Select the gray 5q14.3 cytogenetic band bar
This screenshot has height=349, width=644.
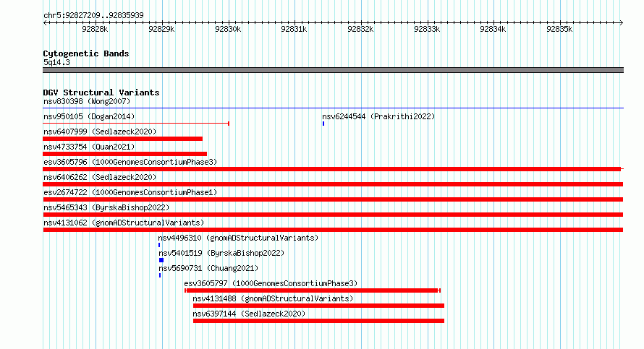(x=333, y=70)
